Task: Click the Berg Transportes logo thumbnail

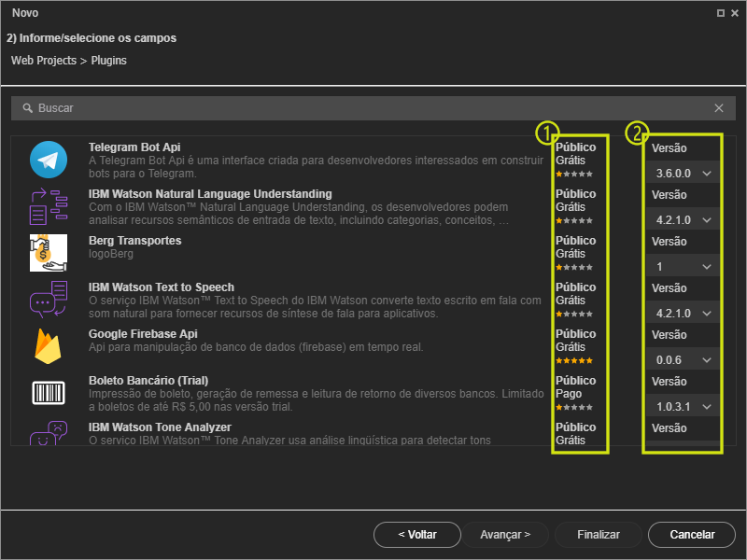Action: (x=49, y=253)
